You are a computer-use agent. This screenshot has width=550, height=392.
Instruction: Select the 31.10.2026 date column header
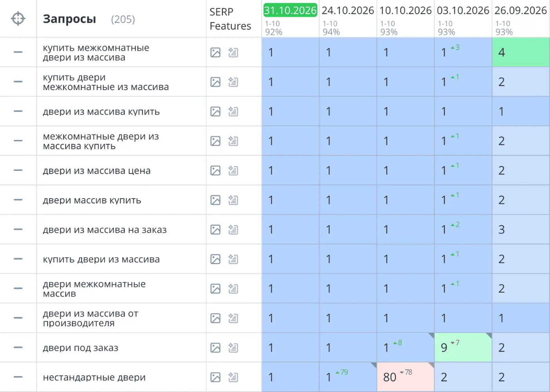(x=290, y=10)
